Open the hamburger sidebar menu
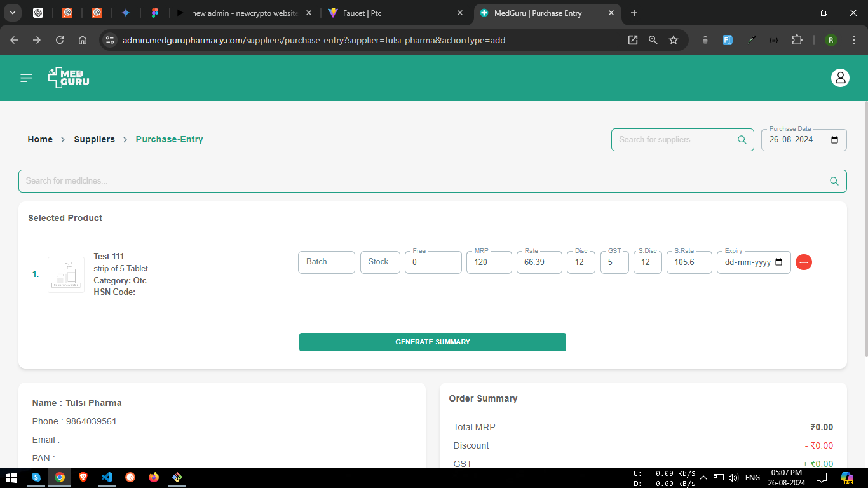Screen dimensions: 868x488 tap(26, 78)
